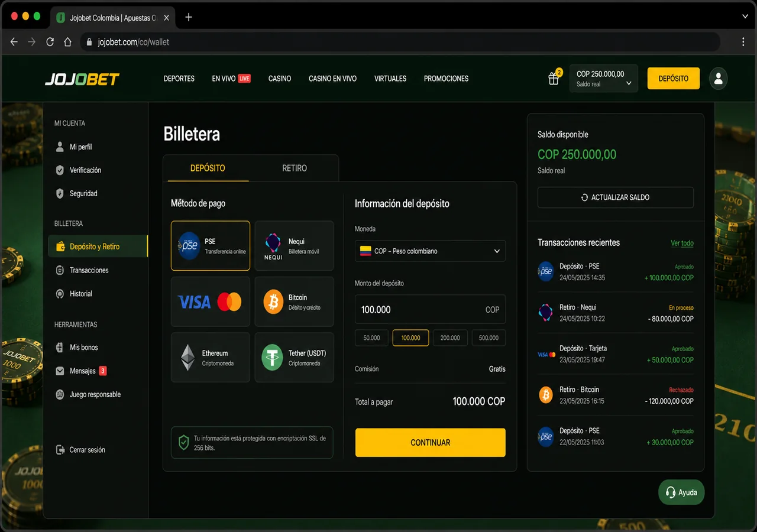Click the CONTINUAR button
Image resolution: width=757 pixels, height=532 pixels.
pos(431,443)
